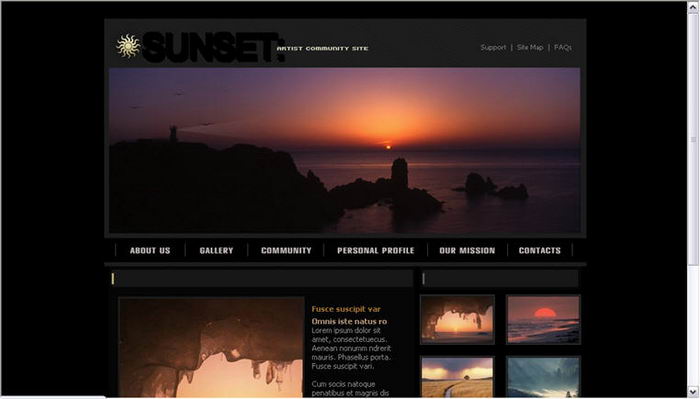Click the sunset lighthouse banner image
Screen dimensions: 700x399
point(345,150)
